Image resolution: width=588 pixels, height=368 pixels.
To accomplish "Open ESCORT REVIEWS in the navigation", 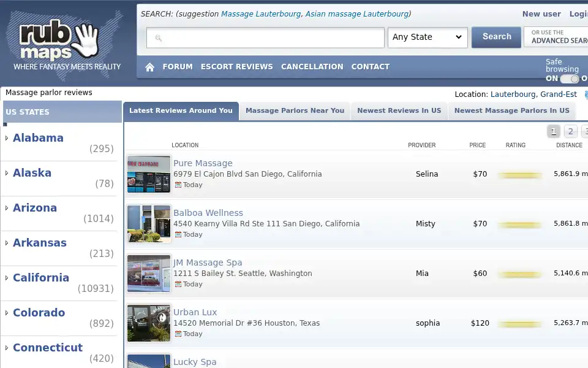I will [236, 67].
